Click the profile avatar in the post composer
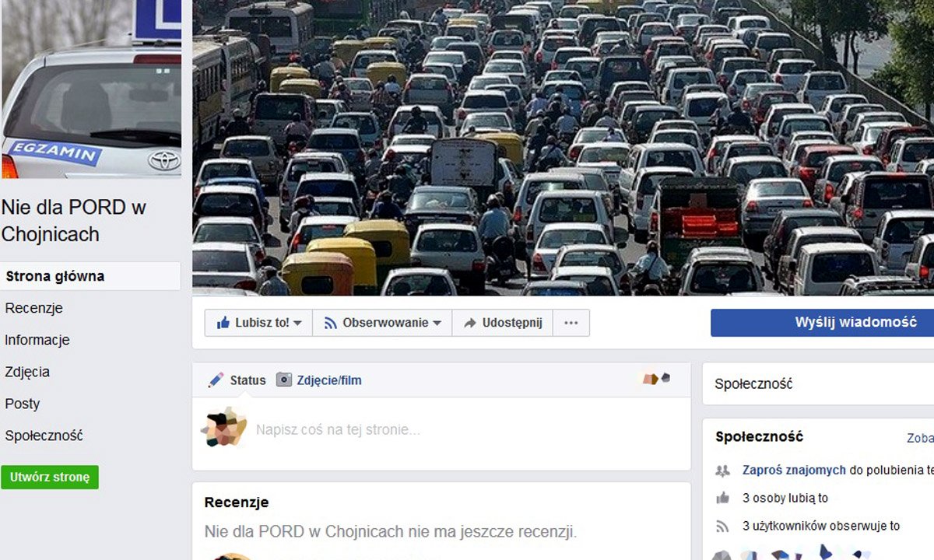Image resolution: width=934 pixels, height=560 pixels. [x=223, y=427]
